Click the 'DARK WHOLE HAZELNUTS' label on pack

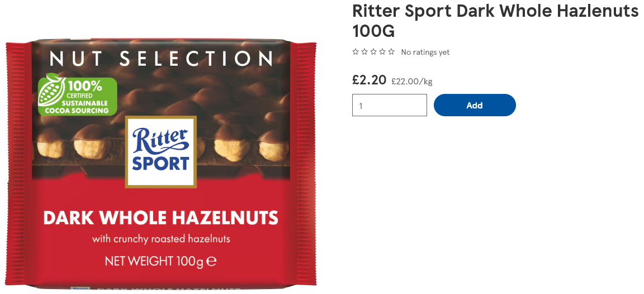(160, 218)
